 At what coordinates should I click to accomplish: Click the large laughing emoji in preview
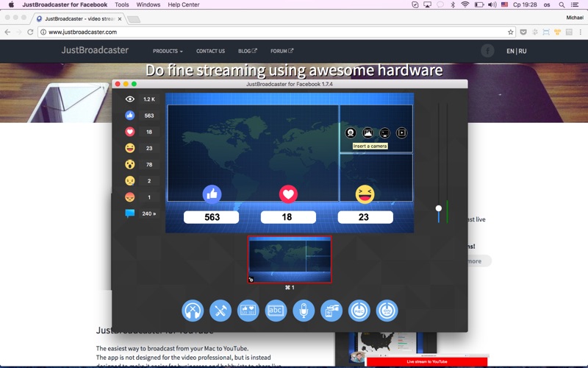pos(365,194)
